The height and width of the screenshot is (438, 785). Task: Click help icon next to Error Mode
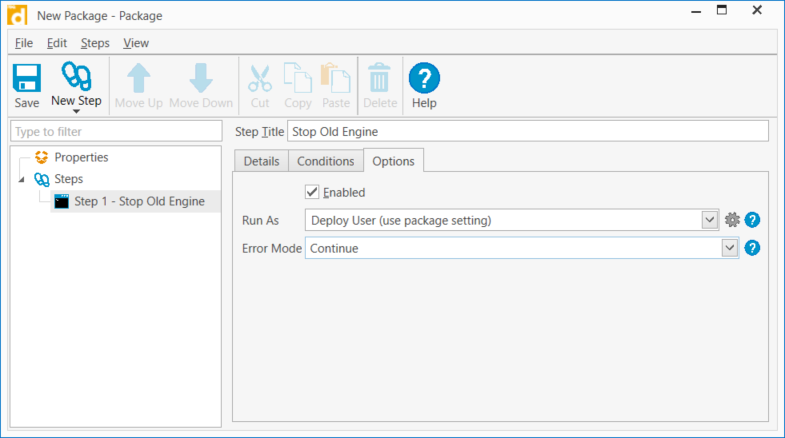point(753,248)
